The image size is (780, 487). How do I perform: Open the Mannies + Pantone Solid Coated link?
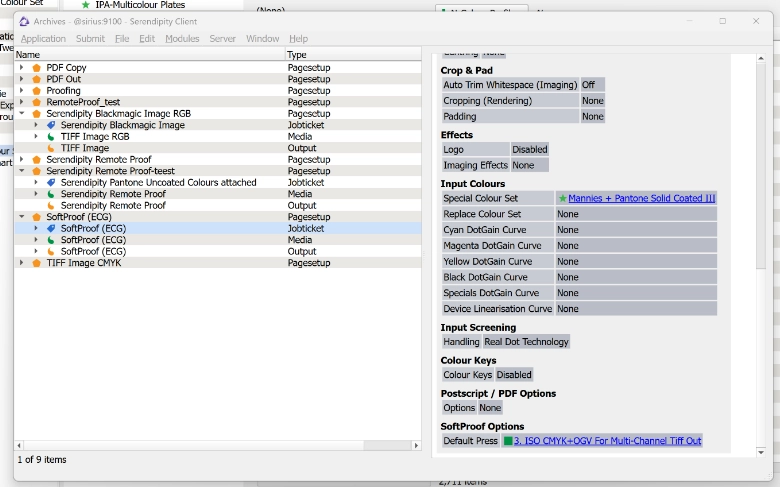tap(641, 199)
